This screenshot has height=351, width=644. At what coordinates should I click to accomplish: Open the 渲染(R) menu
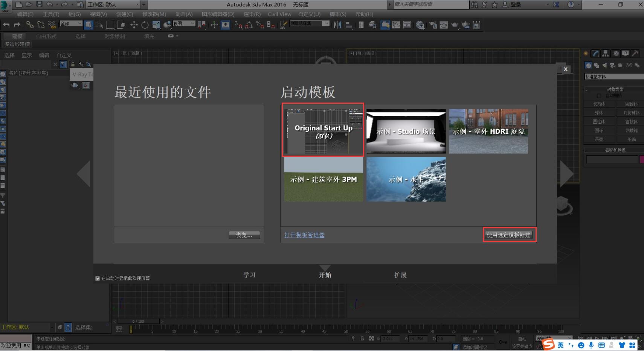coord(252,14)
